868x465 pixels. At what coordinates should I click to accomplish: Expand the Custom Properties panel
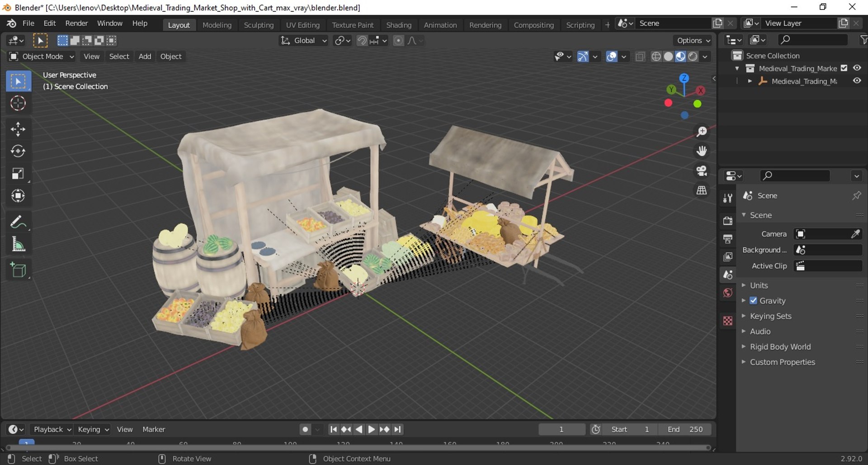tap(782, 362)
